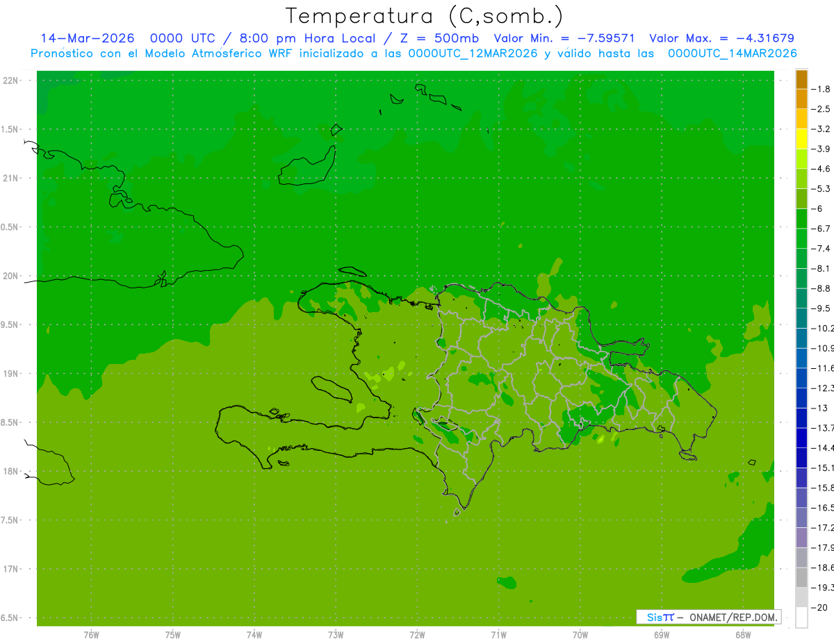
Task: Click the "-13" colorbar label
Action: [820, 408]
